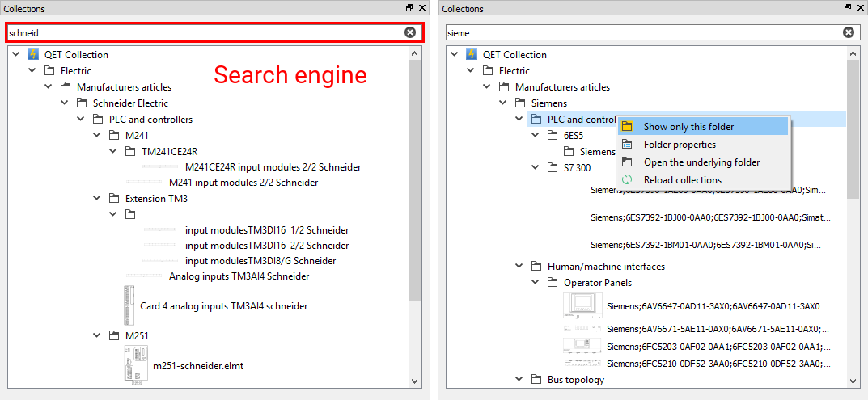Click the 6AV6647-0AD11-3AX0 panel thumbnail
This screenshot has height=400, width=868.
(582, 305)
